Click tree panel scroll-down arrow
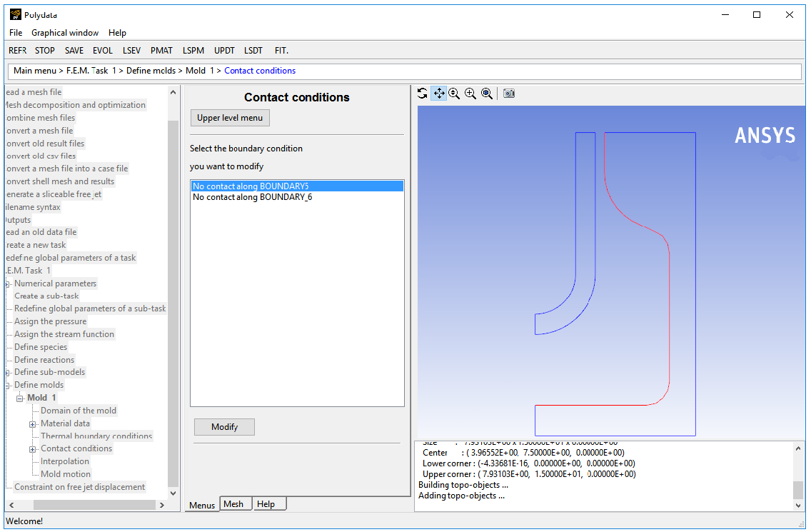The image size is (811, 532). [x=173, y=493]
